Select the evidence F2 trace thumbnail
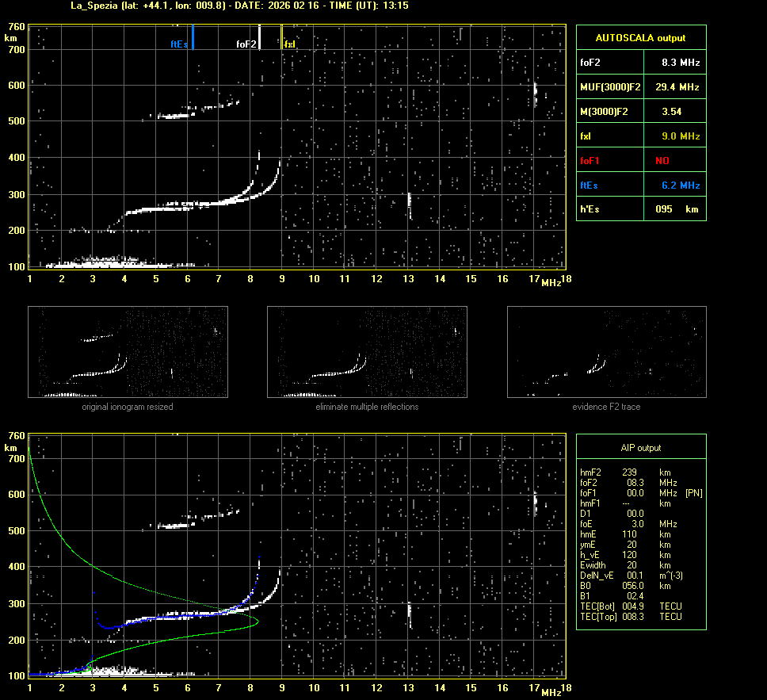Image resolution: width=767 pixels, height=700 pixels. pyautogui.click(x=606, y=352)
